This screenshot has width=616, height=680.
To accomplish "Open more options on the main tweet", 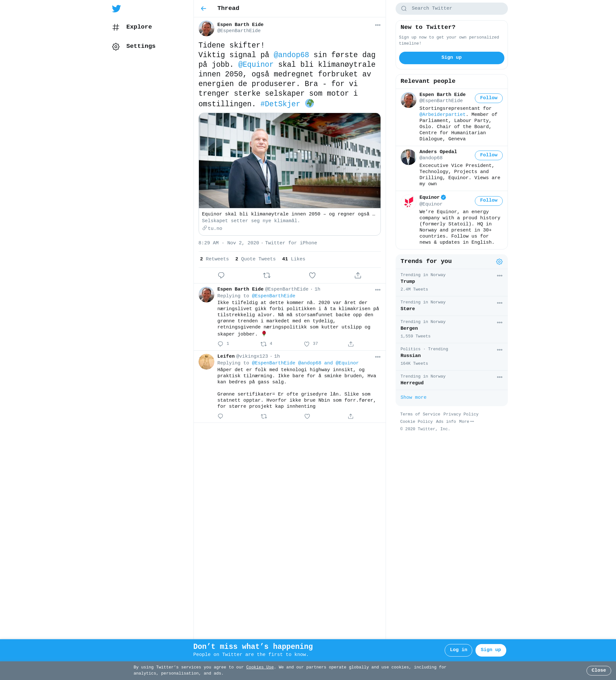I will click(377, 25).
